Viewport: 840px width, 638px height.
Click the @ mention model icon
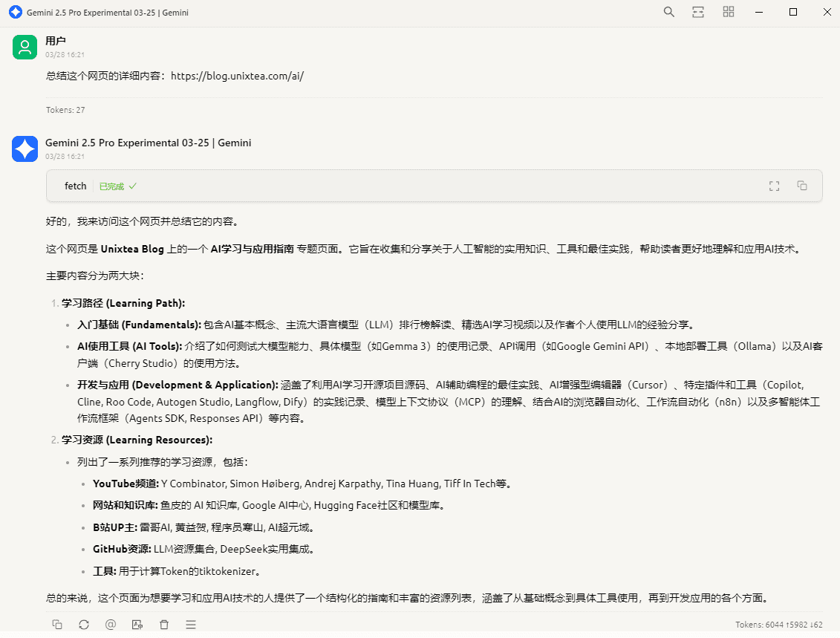point(111,625)
